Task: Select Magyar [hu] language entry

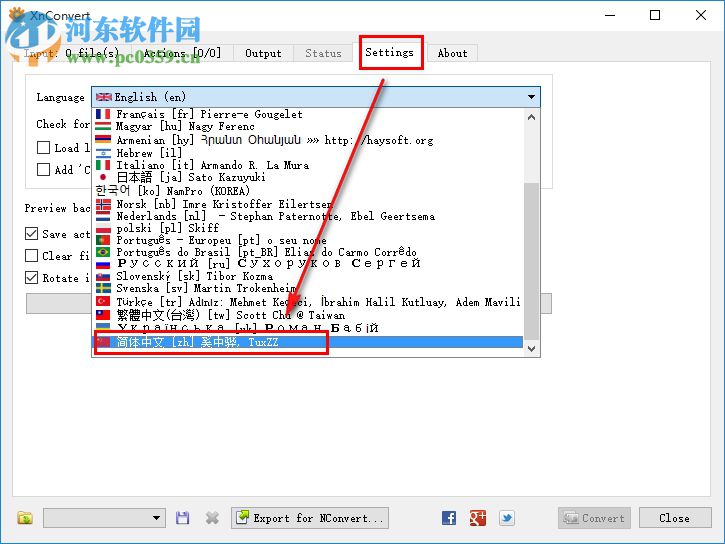Action: click(x=307, y=126)
